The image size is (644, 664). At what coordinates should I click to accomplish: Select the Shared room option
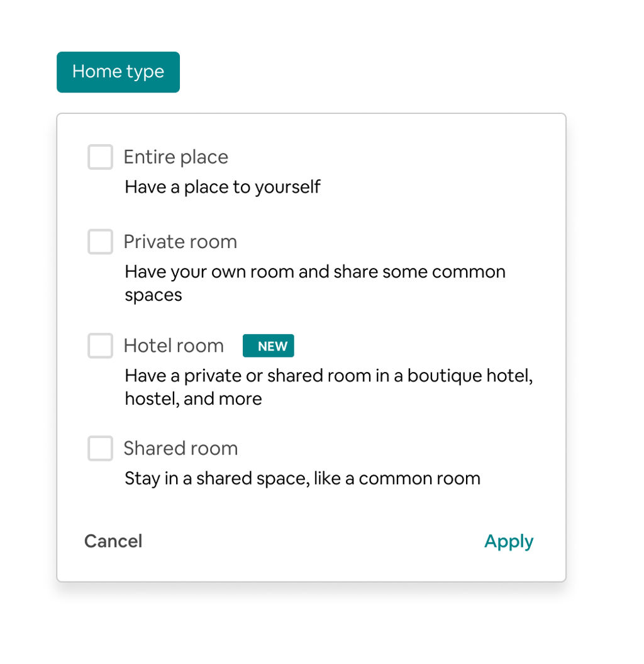pyautogui.click(x=100, y=448)
